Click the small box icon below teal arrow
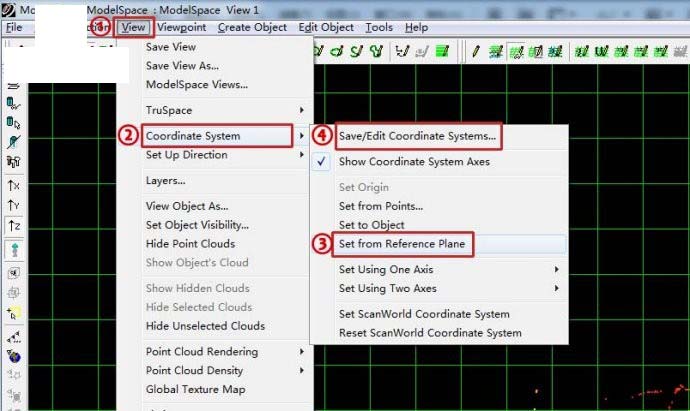This screenshot has width=690, height=411. click(x=14, y=273)
